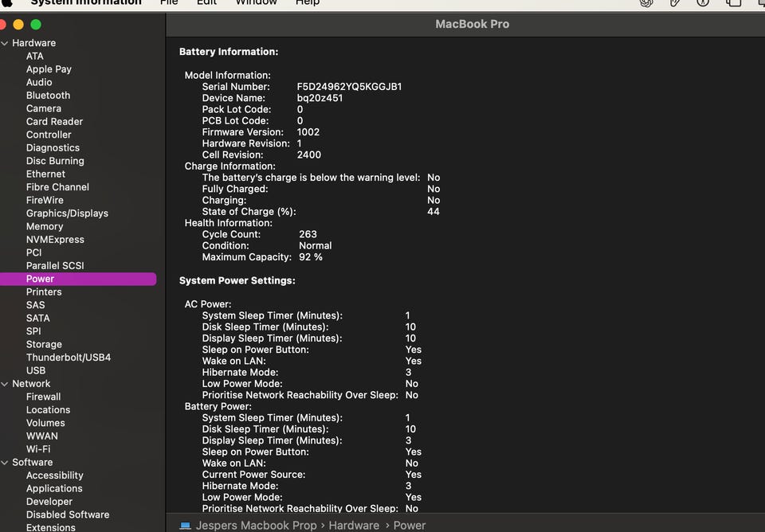Click the green zoom window button
Screen dimensions: 765x532
coord(35,25)
